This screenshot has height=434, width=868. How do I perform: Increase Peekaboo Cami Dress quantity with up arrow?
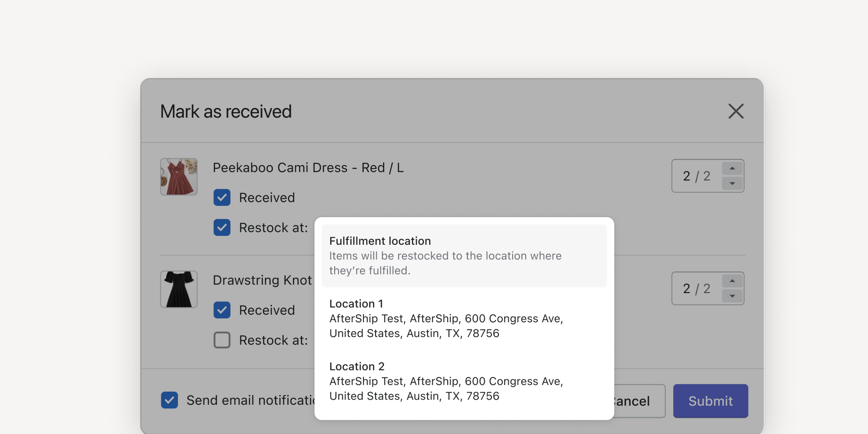coord(732,168)
